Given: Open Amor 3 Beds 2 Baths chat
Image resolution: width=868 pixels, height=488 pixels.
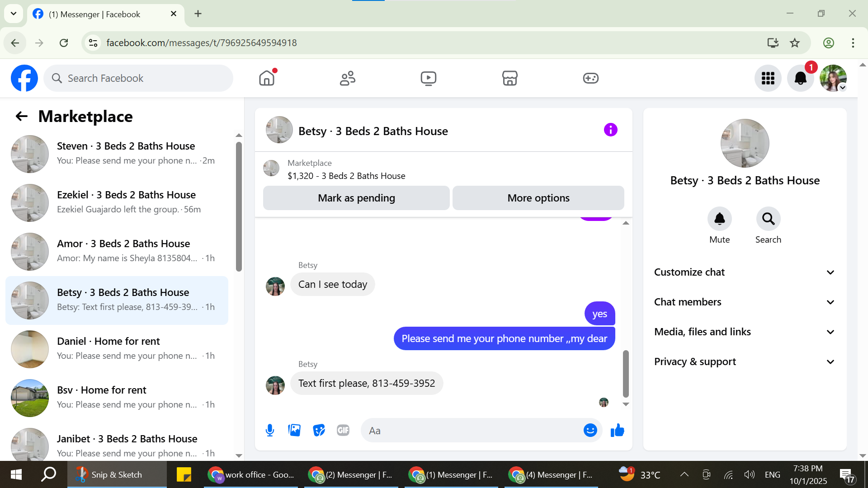Looking at the screenshot, I should [x=117, y=252].
